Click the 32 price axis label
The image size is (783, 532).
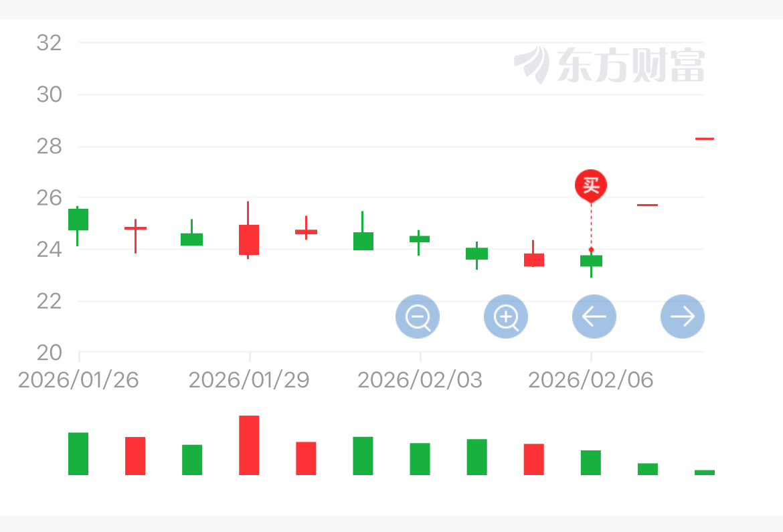click(x=49, y=43)
